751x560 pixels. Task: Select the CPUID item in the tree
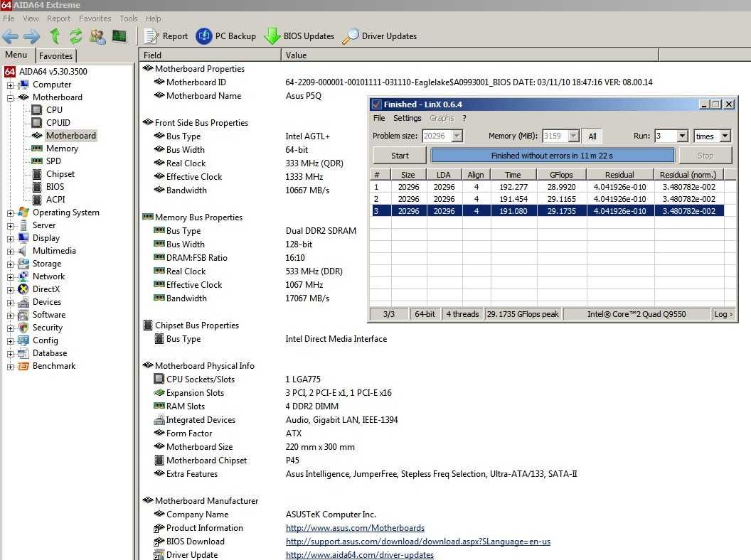tap(58, 123)
